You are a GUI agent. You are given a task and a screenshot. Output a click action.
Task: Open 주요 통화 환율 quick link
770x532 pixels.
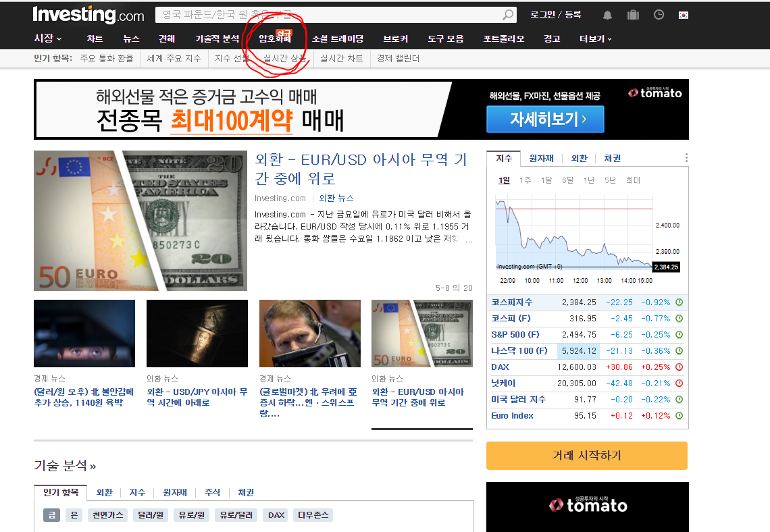107,59
